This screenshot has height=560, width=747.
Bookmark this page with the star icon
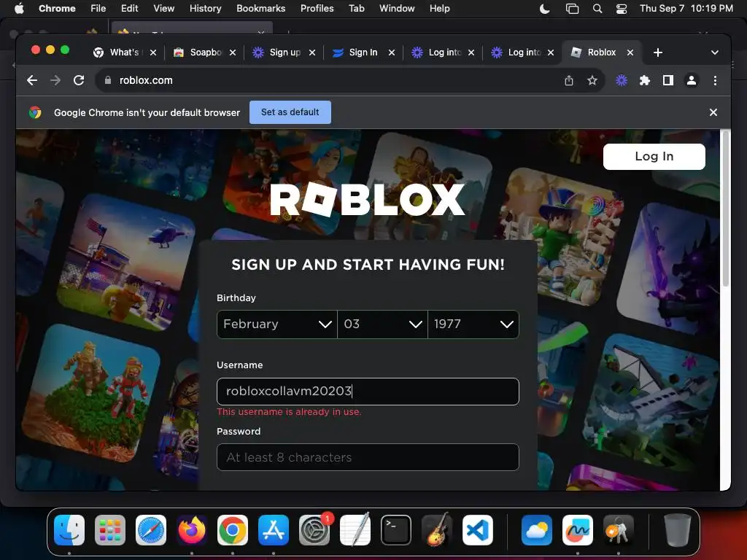tap(592, 80)
